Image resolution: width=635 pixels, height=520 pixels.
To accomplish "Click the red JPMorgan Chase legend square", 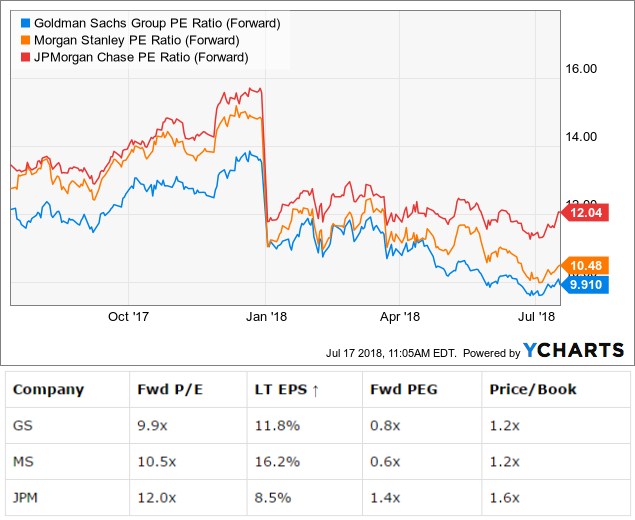I will tap(24, 57).
